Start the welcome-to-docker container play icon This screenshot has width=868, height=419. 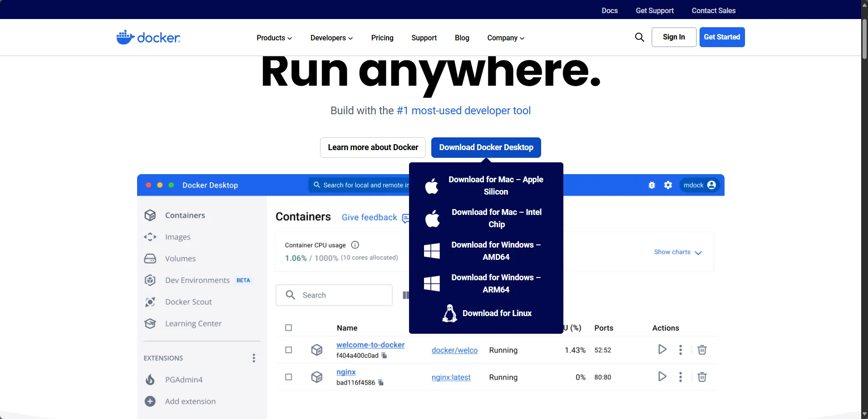[x=662, y=350]
